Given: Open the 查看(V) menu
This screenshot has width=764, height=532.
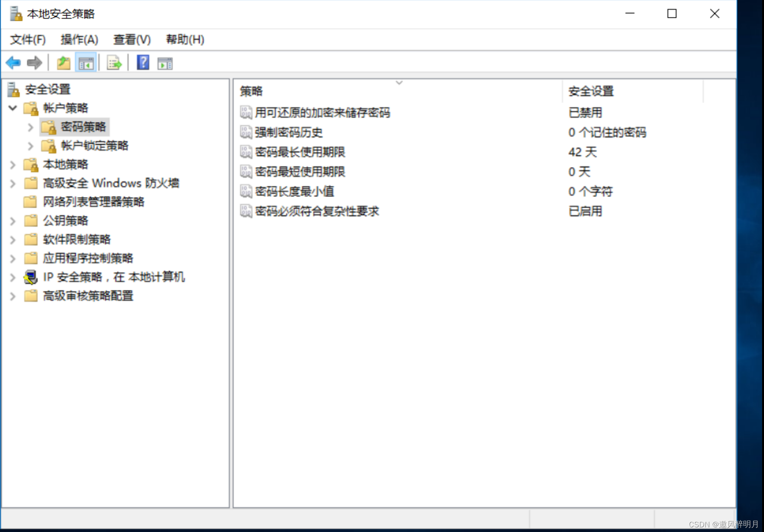Looking at the screenshot, I should point(131,39).
